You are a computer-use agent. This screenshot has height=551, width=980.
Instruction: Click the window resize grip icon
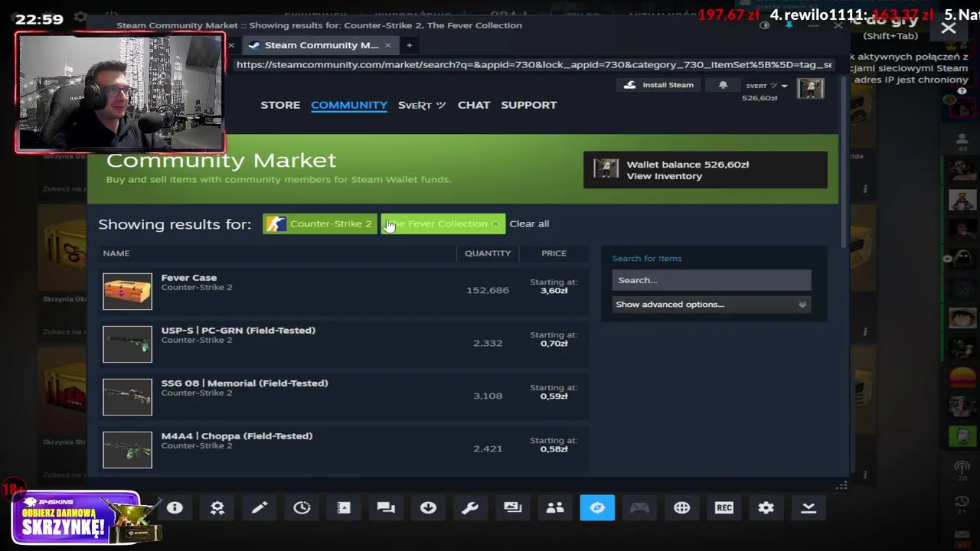click(x=841, y=485)
